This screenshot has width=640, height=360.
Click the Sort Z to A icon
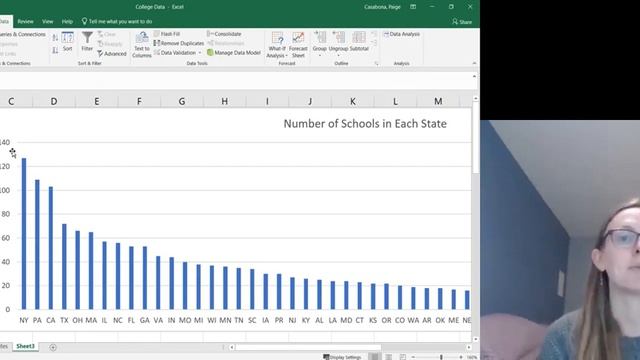click(x=55, y=50)
